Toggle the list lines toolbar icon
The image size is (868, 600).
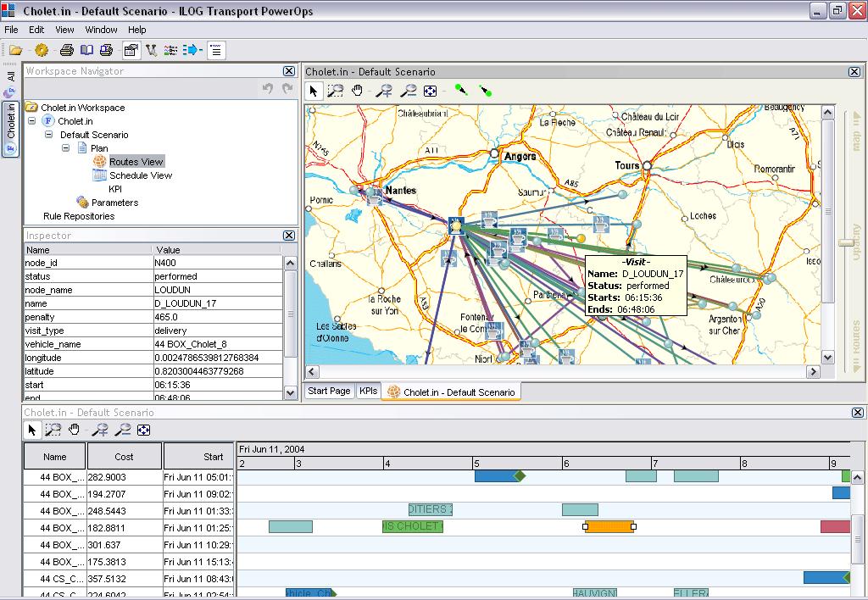coord(216,50)
